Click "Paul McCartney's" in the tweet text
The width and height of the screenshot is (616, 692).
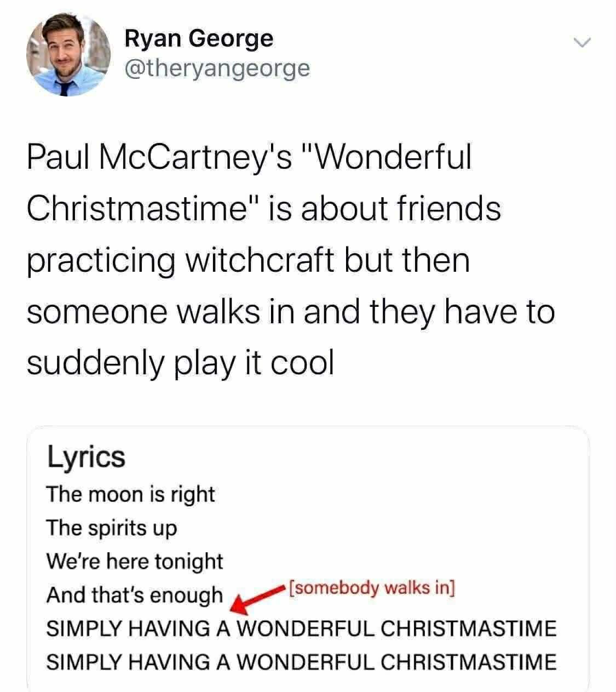click(159, 158)
